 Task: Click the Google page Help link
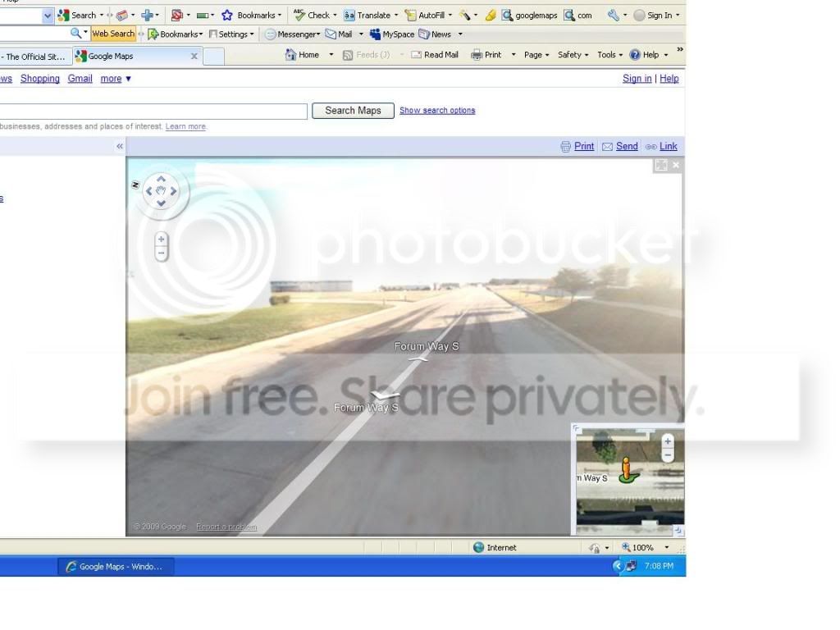(x=669, y=79)
